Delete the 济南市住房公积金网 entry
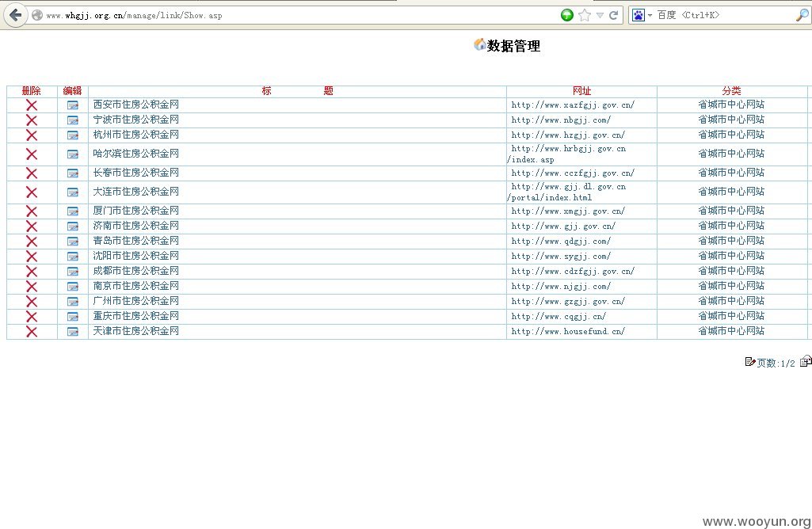This screenshot has height=529, width=812. click(x=32, y=226)
